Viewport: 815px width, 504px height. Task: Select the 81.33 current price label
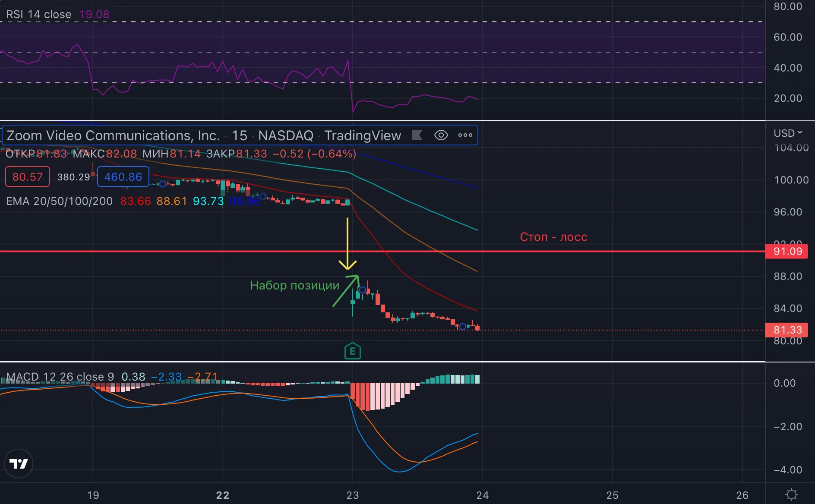click(787, 330)
